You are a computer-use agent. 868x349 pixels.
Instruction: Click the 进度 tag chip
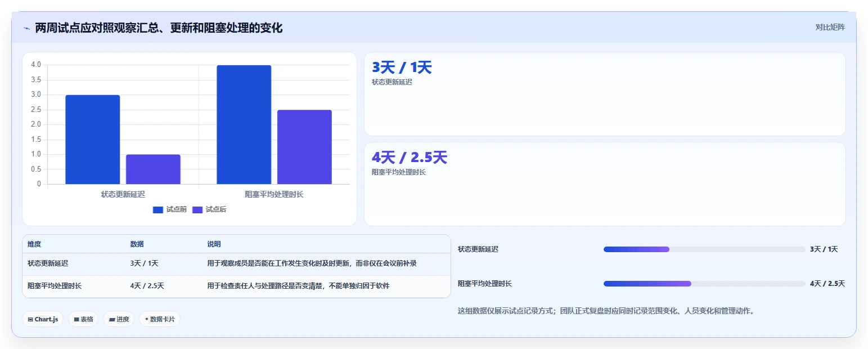(x=119, y=319)
